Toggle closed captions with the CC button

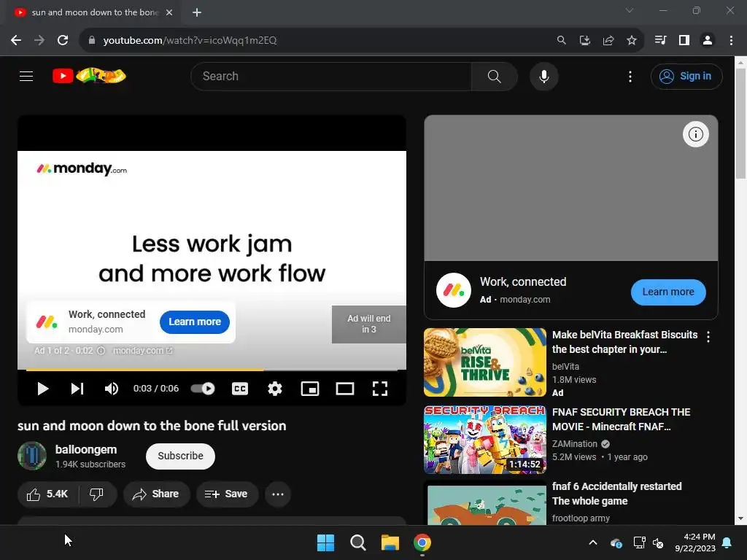240,389
